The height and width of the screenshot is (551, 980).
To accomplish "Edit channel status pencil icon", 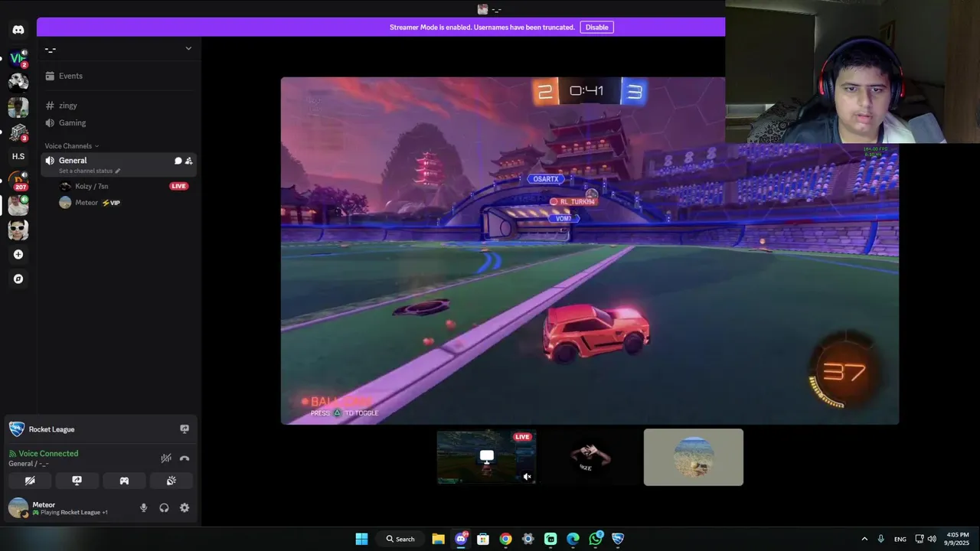I will [x=117, y=171].
